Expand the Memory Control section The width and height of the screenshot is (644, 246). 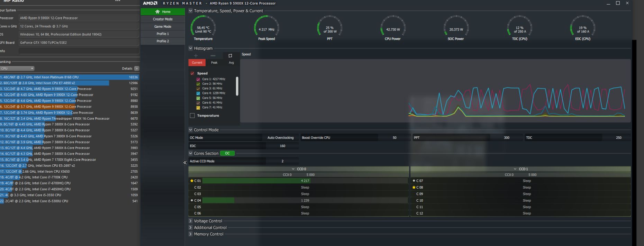pos(190,234)
